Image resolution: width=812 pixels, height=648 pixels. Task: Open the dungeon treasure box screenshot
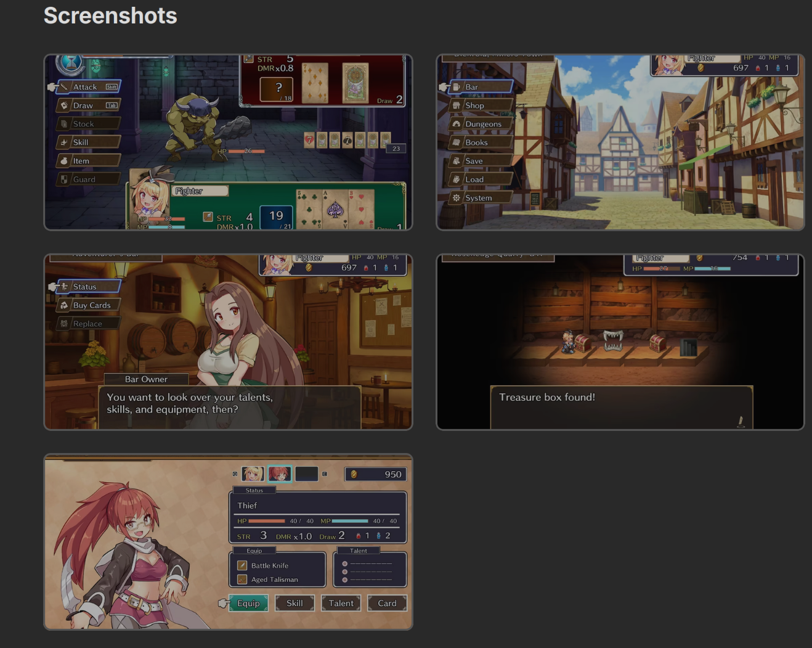(x=620, y=342)
